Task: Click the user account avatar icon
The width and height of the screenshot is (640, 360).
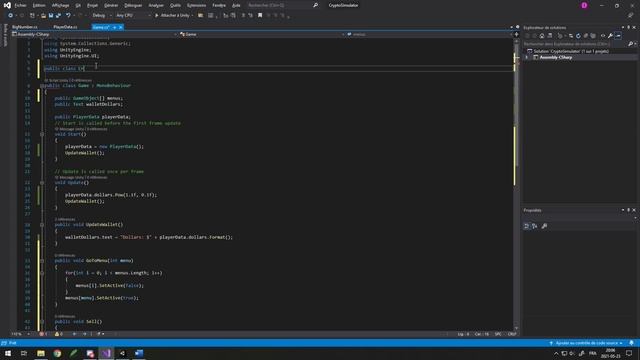Action: pos(584,5)
